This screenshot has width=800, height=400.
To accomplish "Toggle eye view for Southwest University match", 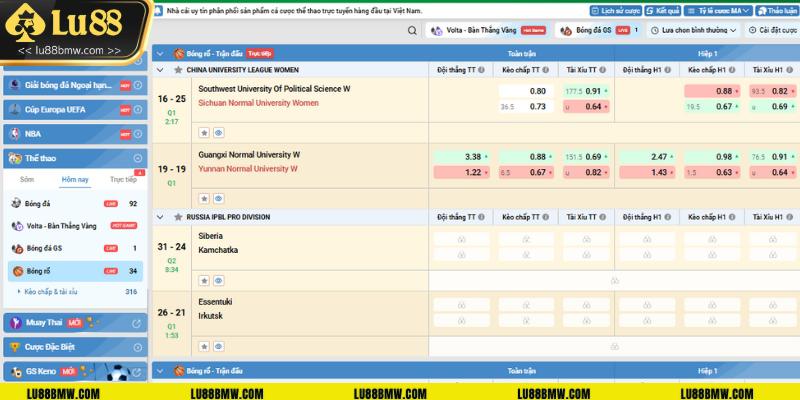I will coord(218,131).
